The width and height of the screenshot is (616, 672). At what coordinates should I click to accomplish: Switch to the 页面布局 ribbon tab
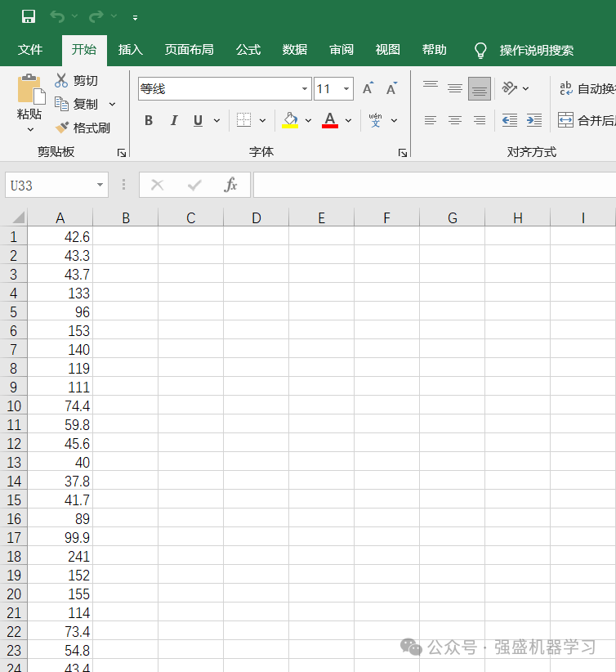tap(189, 50)
